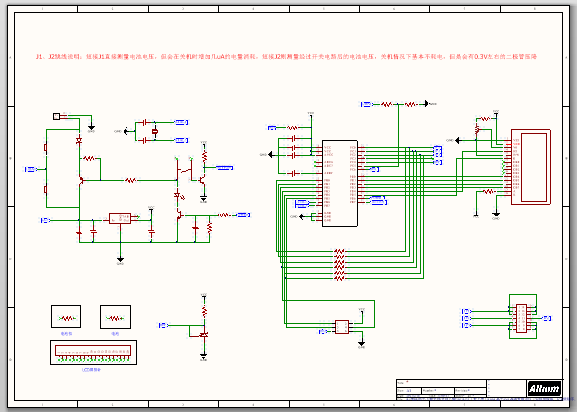Select the power arrow ending the top voltage divider

426,104
